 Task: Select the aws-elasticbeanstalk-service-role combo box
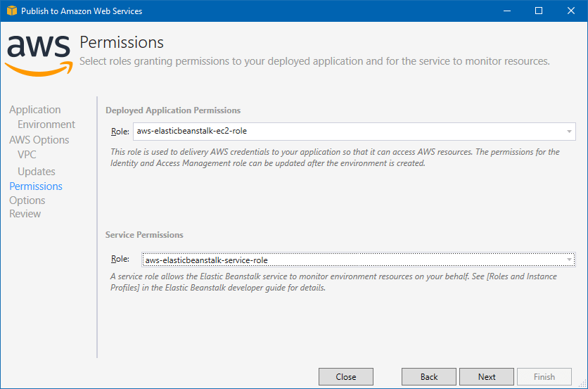[358, 260]
